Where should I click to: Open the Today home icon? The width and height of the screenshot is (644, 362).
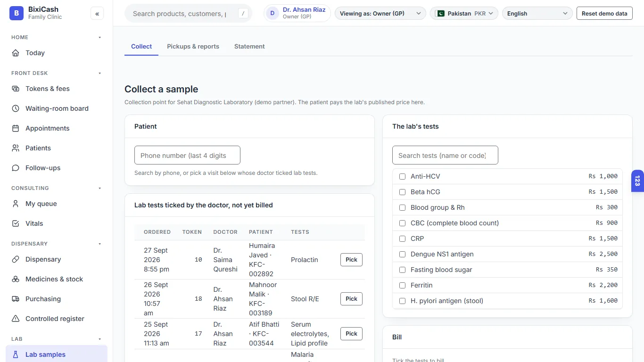point(16,53)
